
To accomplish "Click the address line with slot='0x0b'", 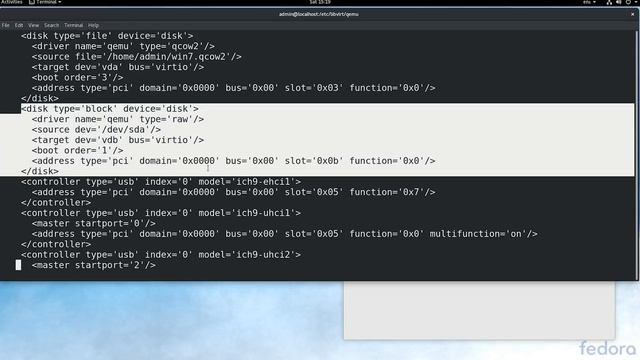I will click(233, 161).
